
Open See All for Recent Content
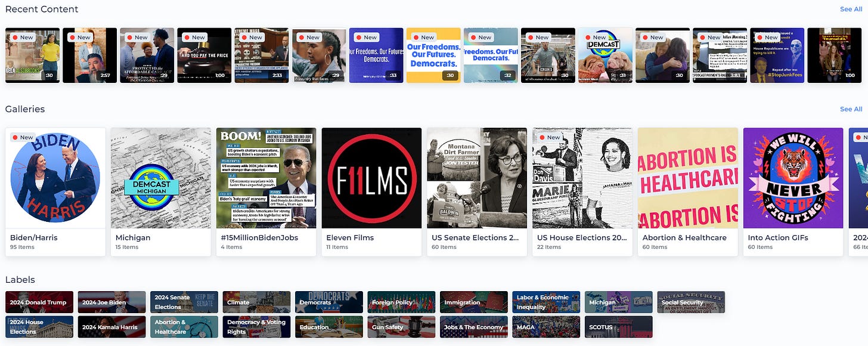tap(851, 9)
